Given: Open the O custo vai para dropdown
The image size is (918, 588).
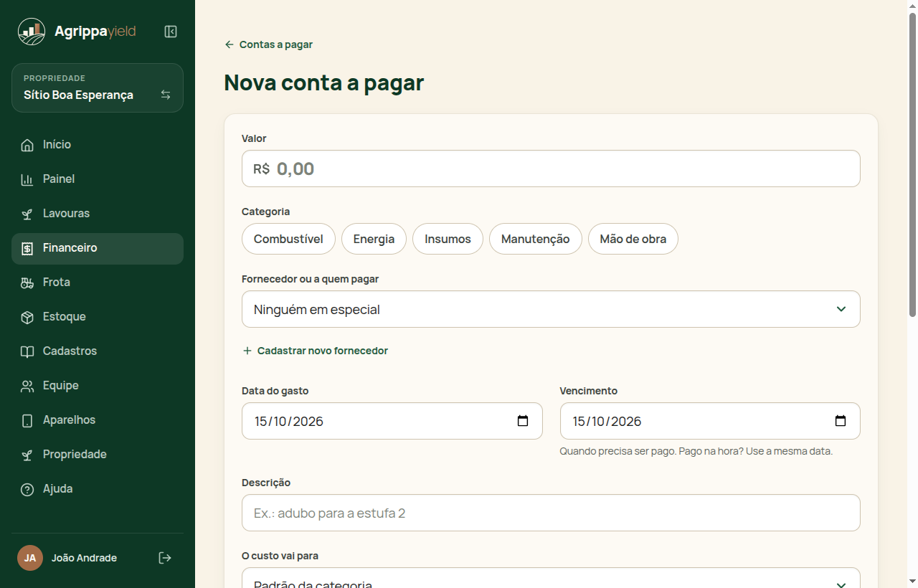Looking at the screenshot, I should pyautogui.click(x=551, y=578).
